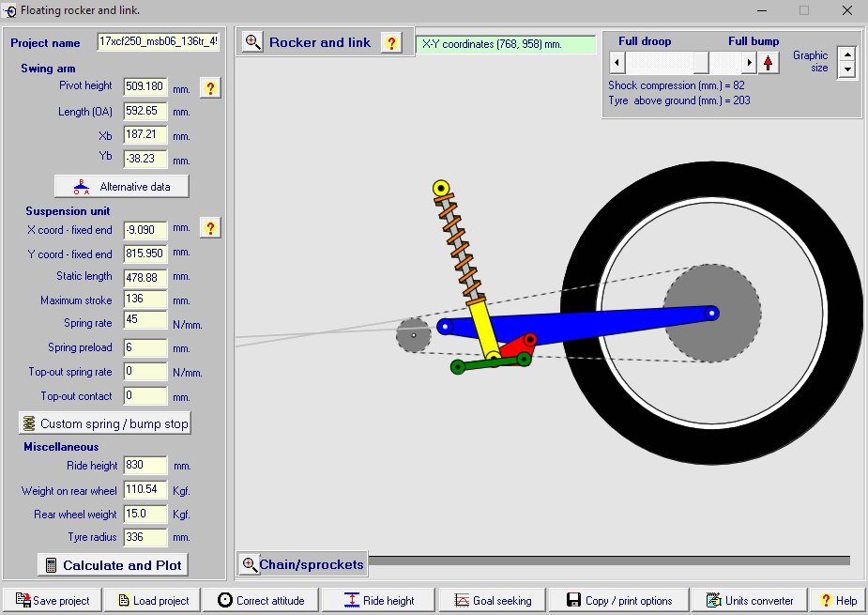This screenshot has height=615, width=868.
Task: Click the yellow question mark next to Rocker and link
Action: point(391,42)
